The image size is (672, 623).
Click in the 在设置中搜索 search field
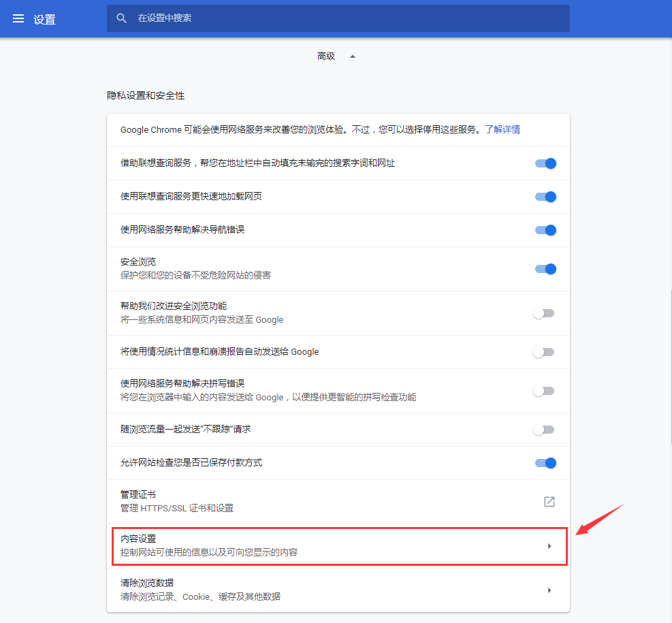pyautogui.click(x=340, y=18)
